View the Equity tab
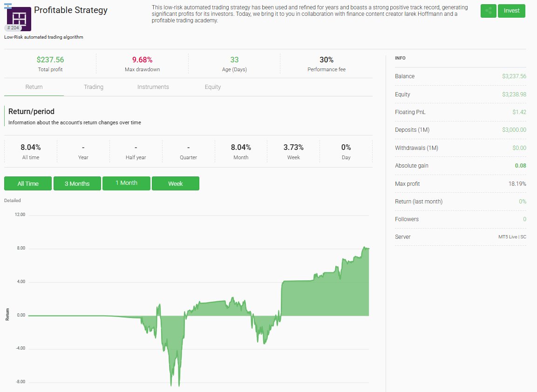 (x=212, y=87)
